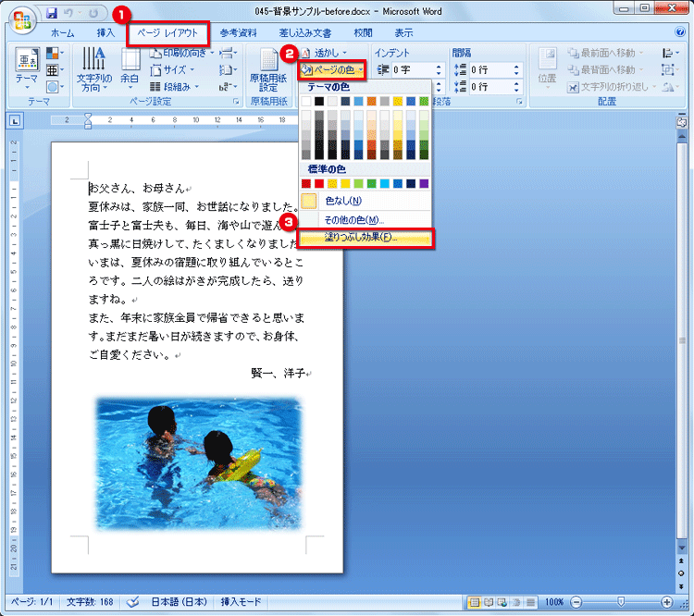
Task: Open the 挿入 tab
Action: [x=105, y=32]
